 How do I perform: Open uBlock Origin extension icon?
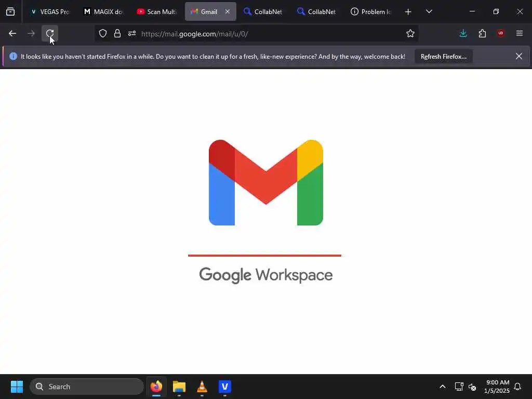coord(501,34)
